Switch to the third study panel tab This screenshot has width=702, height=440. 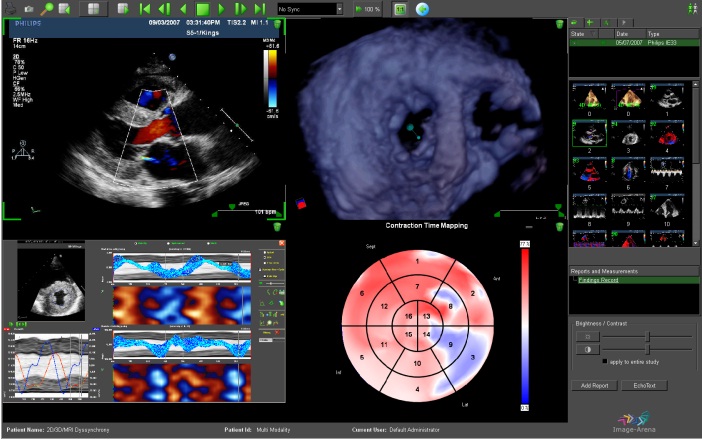coord(607,22)
